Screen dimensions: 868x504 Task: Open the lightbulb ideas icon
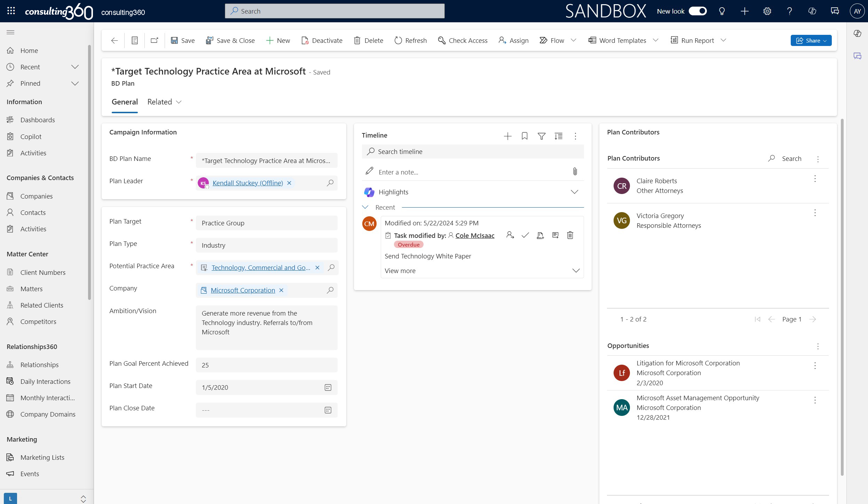(x=722, y=11)
